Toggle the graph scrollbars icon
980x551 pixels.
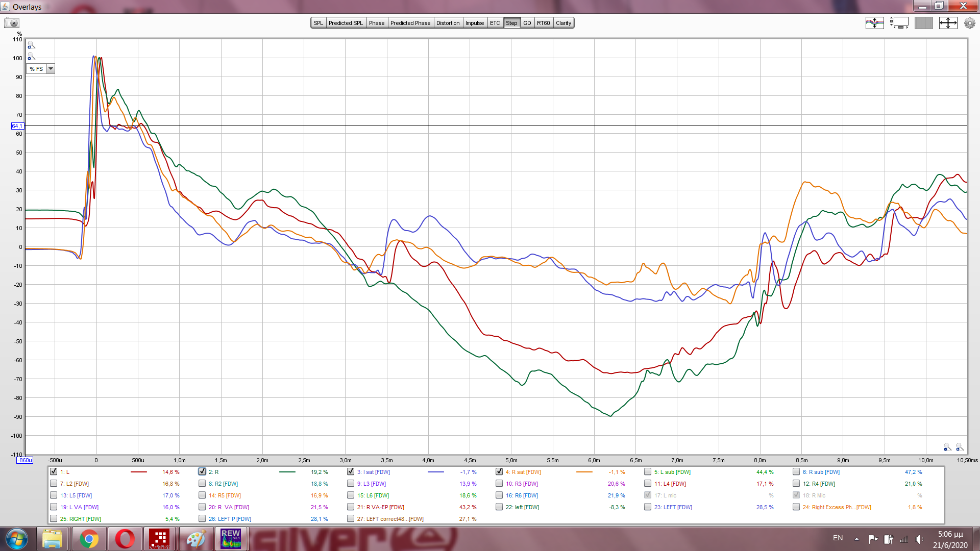899,23
